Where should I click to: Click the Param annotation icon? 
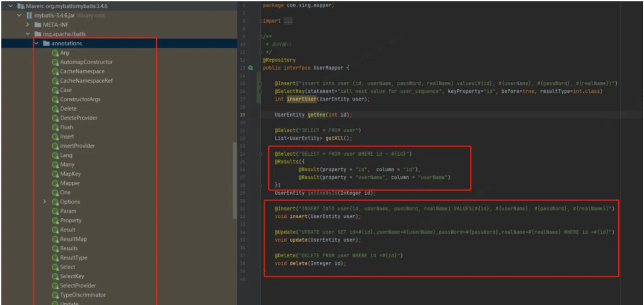[x=55, y=211]
